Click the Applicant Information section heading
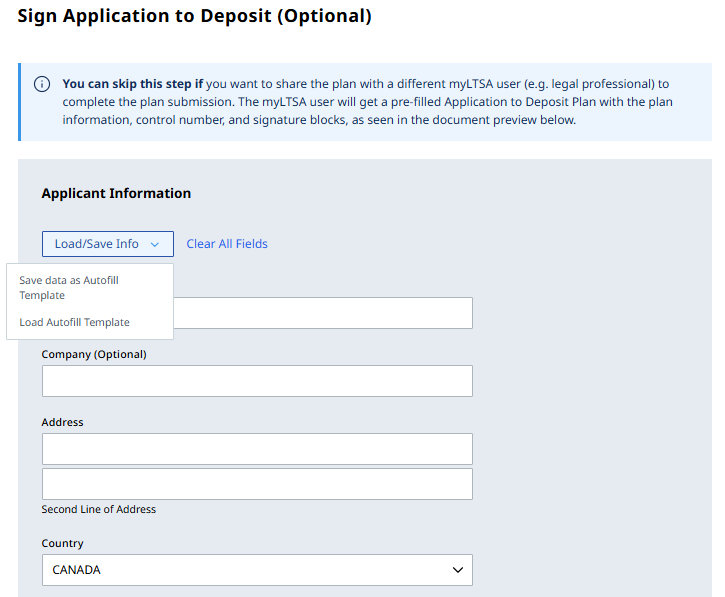The width and height of the screenshot is (725, 597). click(116, 193)
